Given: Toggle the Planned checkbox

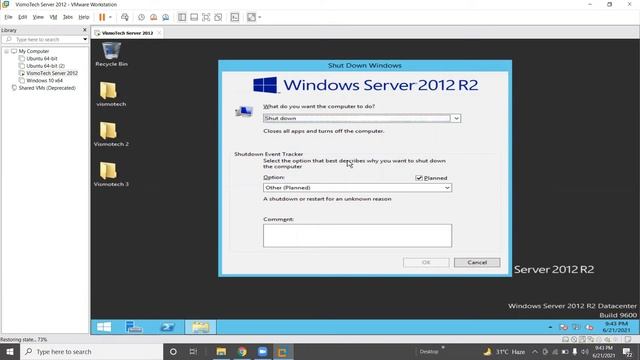Looking at the screenshot, I should click(419, 178).
